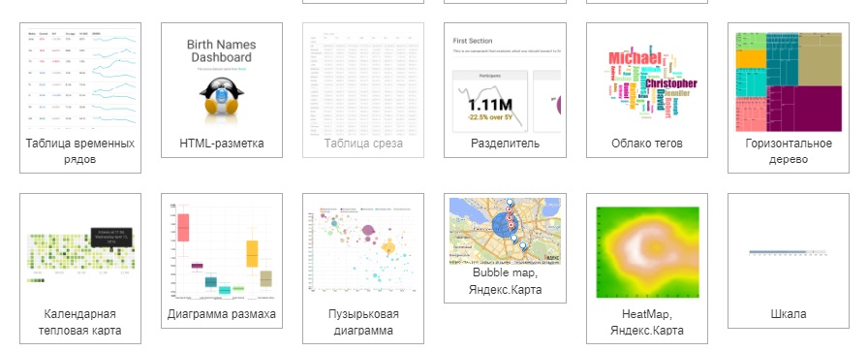Pick the greyed-out Таблица среза tile
Viewport: 868px width, 352px height.
[363, 90]
